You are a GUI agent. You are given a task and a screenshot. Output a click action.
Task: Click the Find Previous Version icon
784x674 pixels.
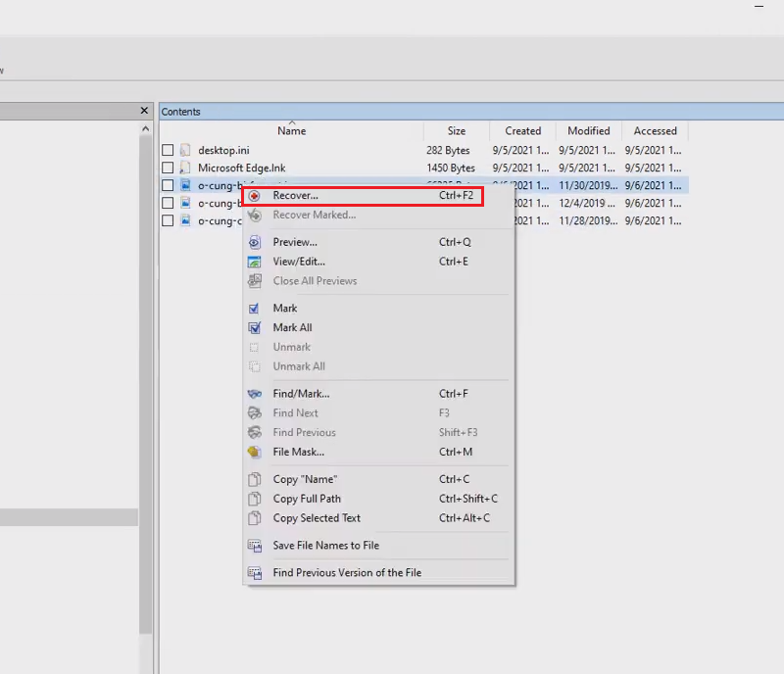pos(255,573)
